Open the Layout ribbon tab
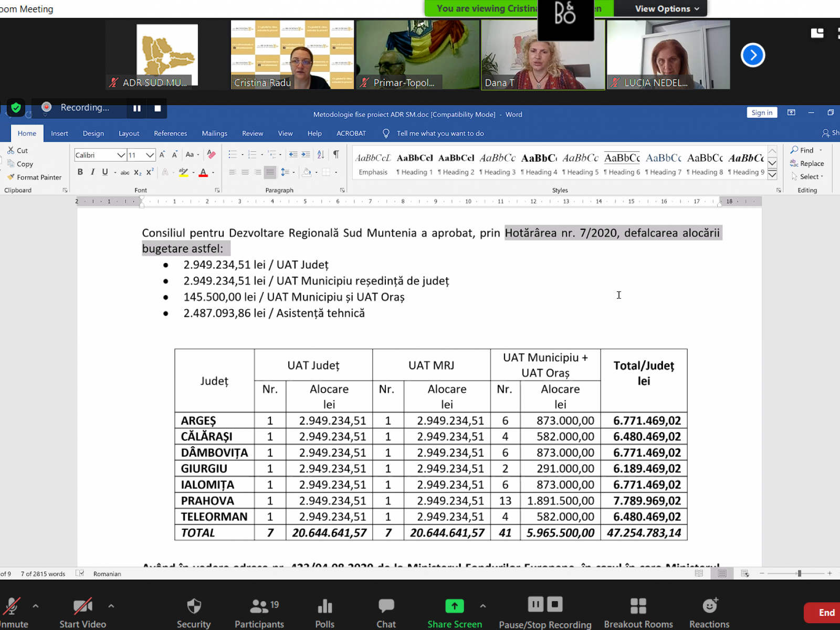Screen dimensions: 840x630 click(129, 133)
